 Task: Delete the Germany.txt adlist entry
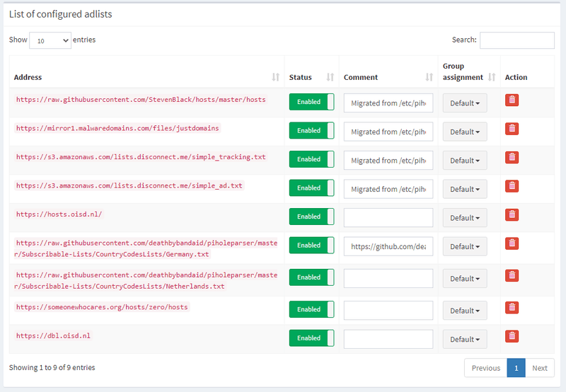click(512, 243)
